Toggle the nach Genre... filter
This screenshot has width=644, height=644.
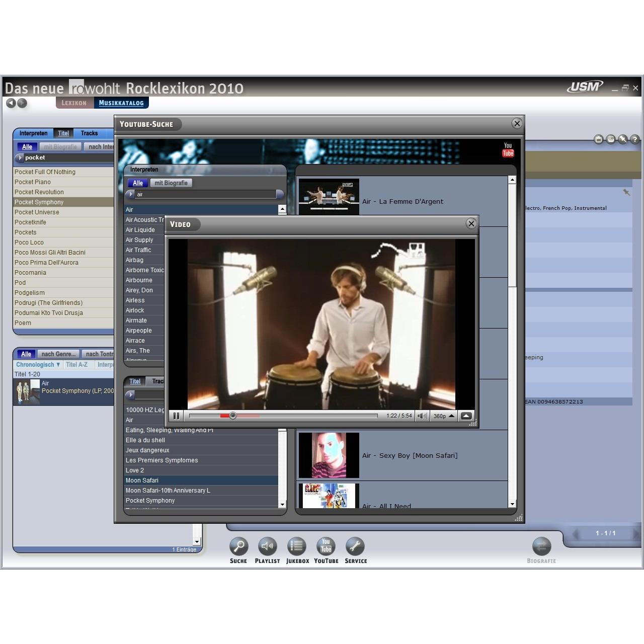tap(58, 354)
